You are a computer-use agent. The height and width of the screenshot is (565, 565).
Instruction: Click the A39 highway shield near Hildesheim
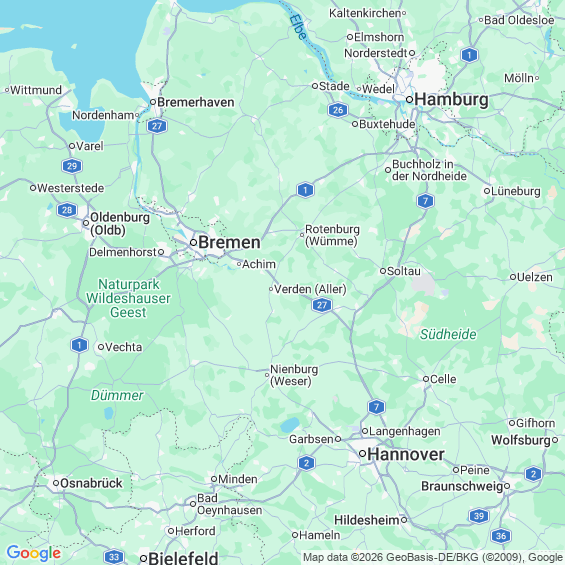(x=479, y=516)
